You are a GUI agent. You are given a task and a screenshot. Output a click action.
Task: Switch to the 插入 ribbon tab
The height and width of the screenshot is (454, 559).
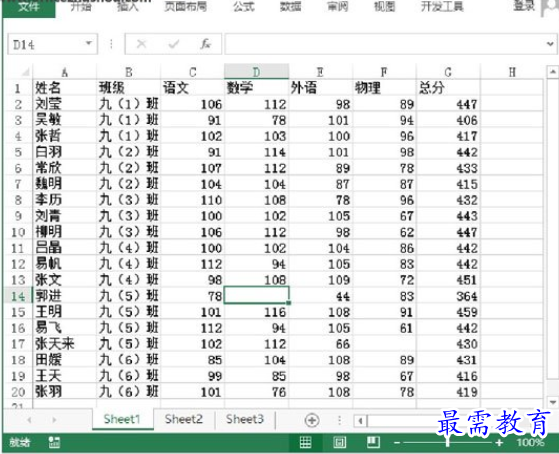(x=128, y=6)
